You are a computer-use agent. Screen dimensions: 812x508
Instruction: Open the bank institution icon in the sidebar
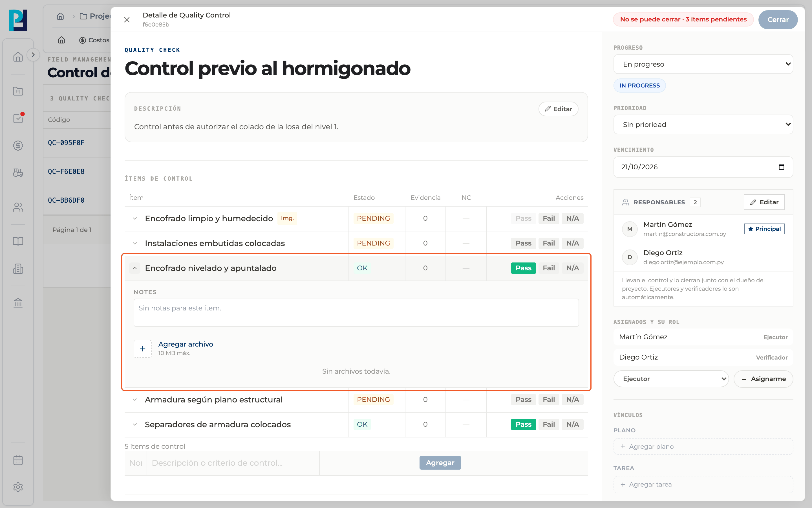[18, 303]
